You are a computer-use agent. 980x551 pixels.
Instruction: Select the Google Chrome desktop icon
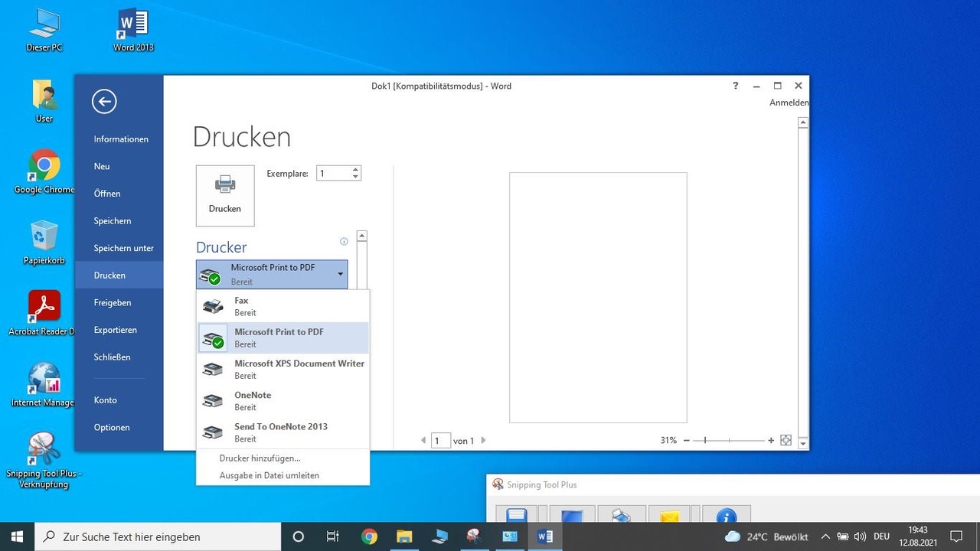[x=44, y=171]
